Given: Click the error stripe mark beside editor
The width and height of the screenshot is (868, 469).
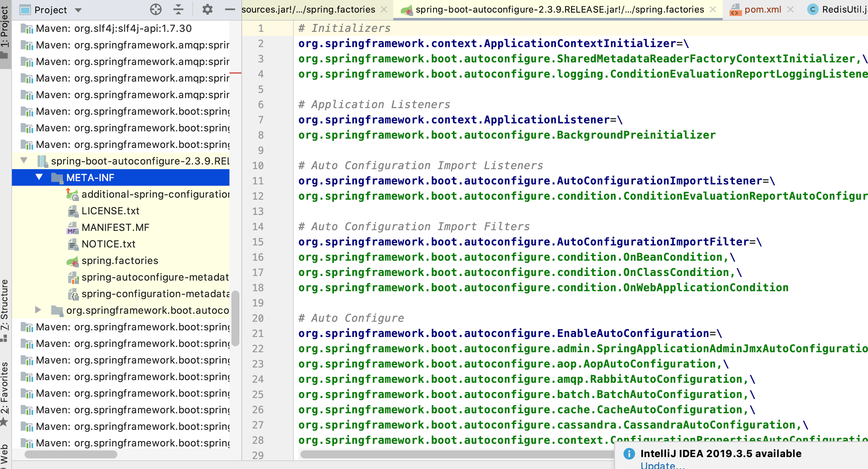Looking at the screenshot, I should pos(235,73).
